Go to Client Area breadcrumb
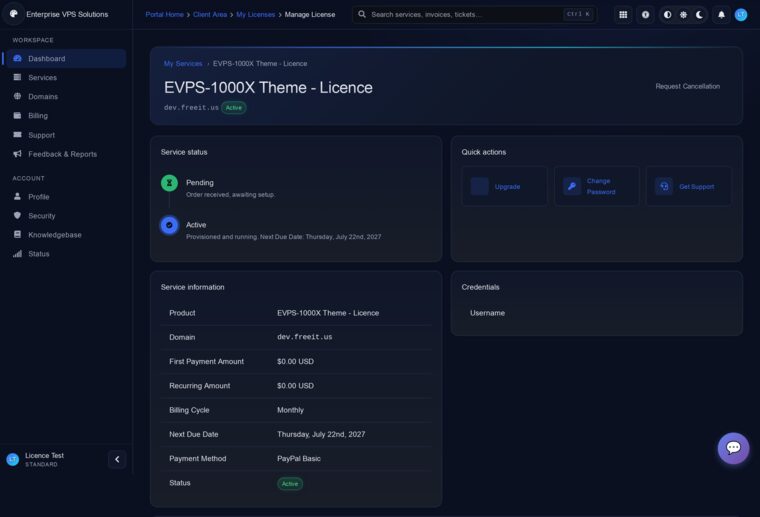This screenshot has width=760, height=517. (210, 15)
